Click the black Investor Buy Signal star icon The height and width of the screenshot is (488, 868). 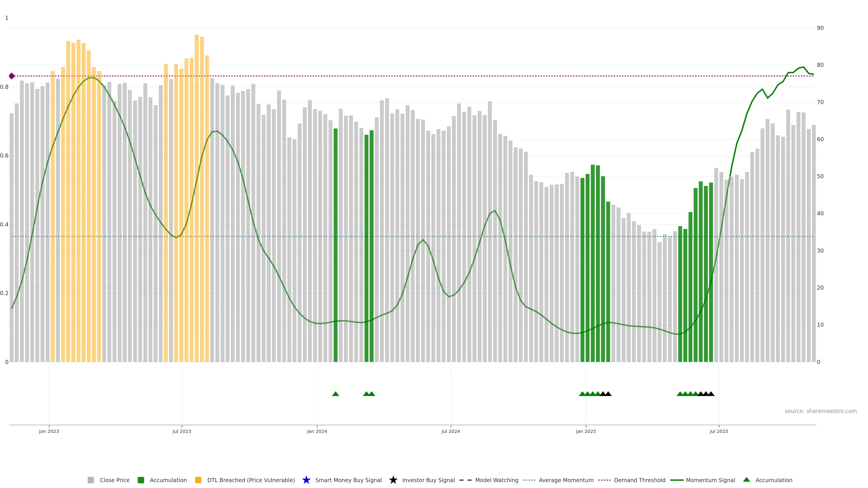(393, 480)
